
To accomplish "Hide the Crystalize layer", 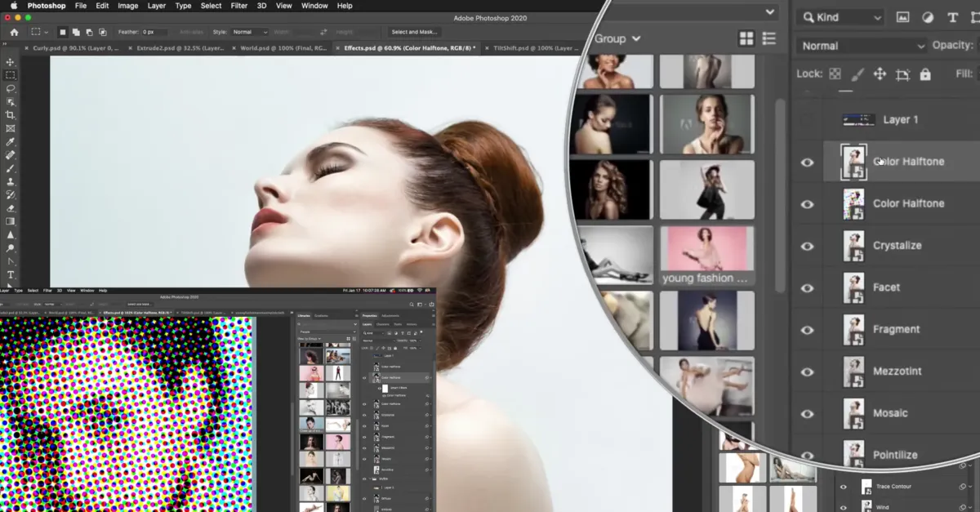I will (807, 246).
